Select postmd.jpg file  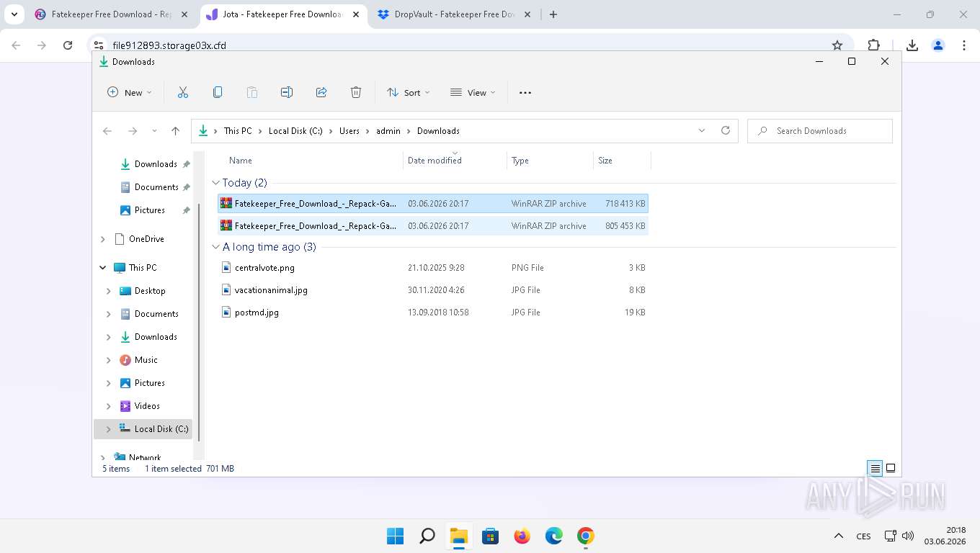pyautogui.click(x=433, y=313)
